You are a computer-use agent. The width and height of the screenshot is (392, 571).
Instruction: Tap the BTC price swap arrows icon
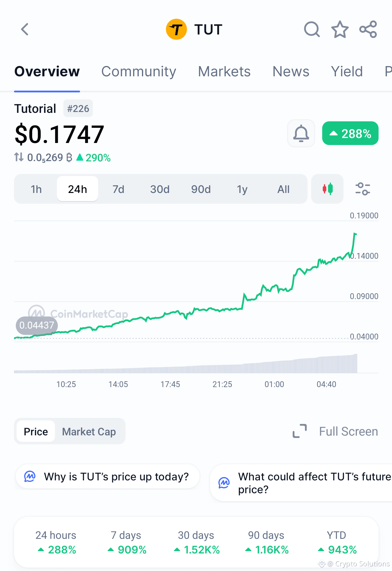pos(19,157)
